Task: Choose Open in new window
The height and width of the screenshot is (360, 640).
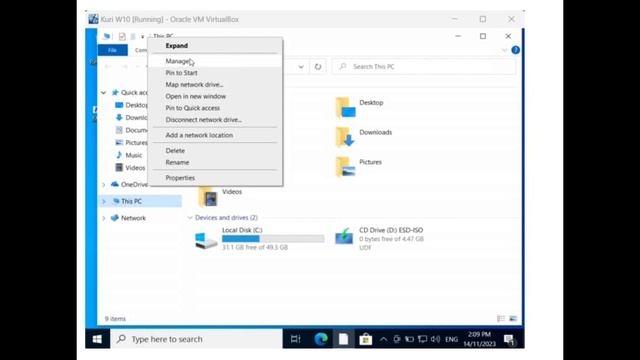Action: (196, 96)
